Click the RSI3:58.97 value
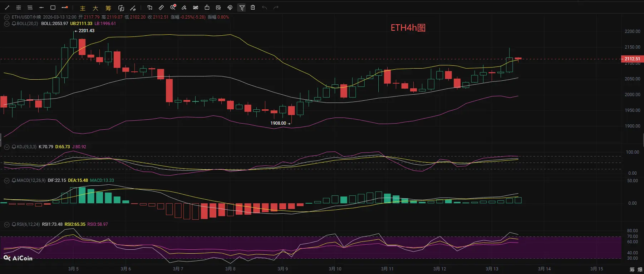Screen dimensions: 644x274 pos(98,224)
